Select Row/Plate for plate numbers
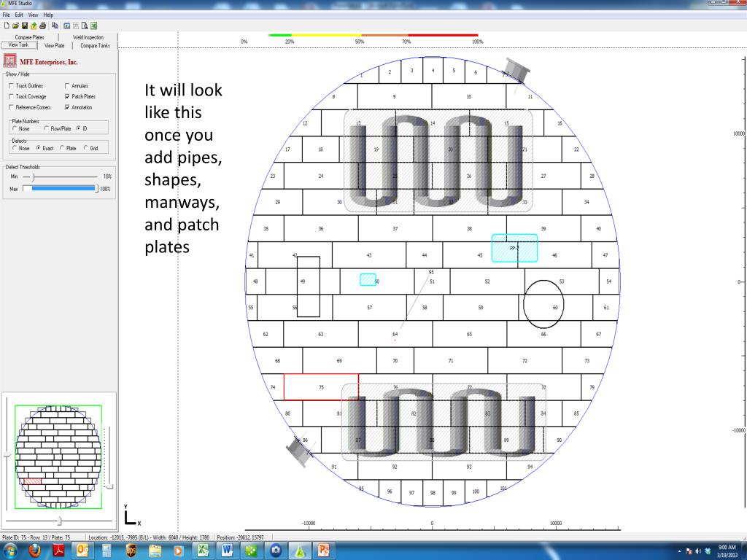The height and width of the screenshot is (560, 747). 47,128
